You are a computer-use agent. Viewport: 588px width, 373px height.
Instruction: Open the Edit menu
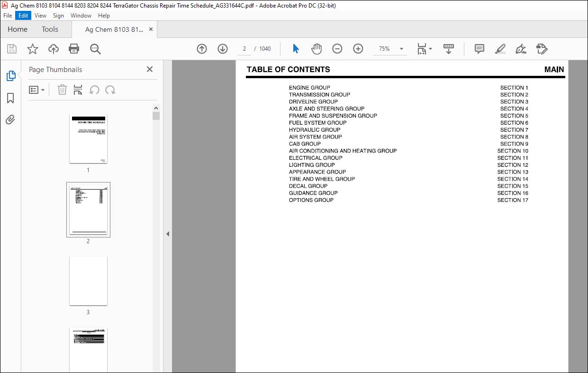pyautogui.click(x=22, y=16)
